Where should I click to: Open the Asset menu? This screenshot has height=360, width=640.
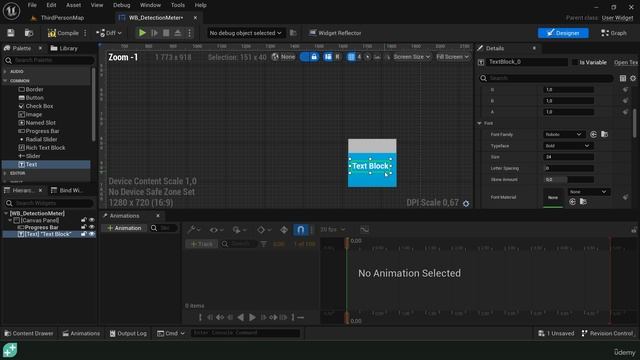[73, 5]
